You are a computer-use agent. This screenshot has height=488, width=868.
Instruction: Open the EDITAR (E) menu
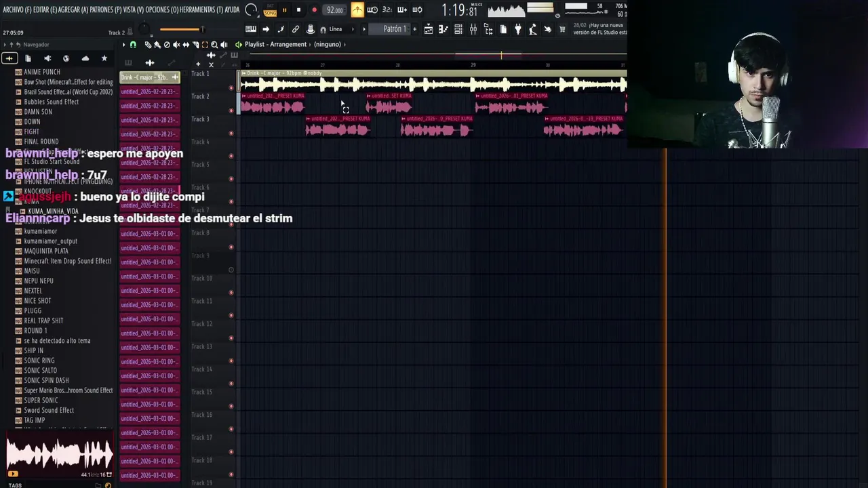pos(45,9)
